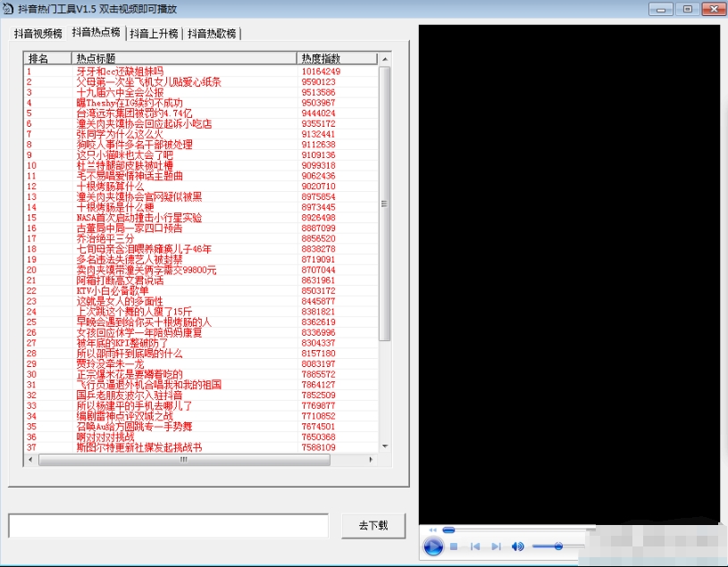Click heat index value 10164249

click(x=321, y=71)
